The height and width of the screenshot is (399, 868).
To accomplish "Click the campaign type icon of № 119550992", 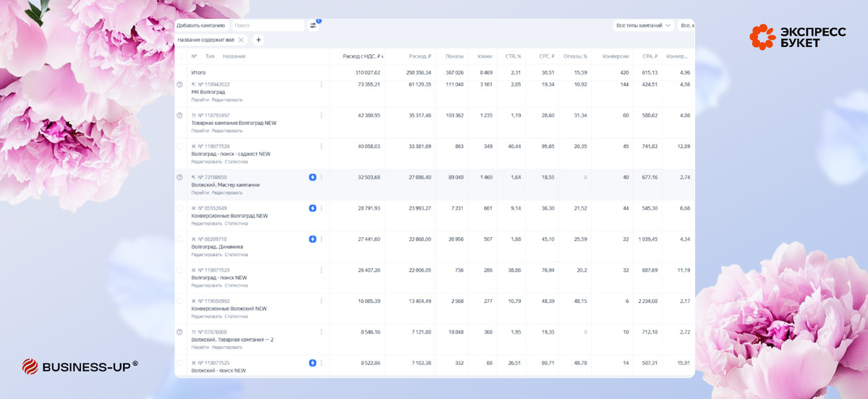I will click(193, 301).
